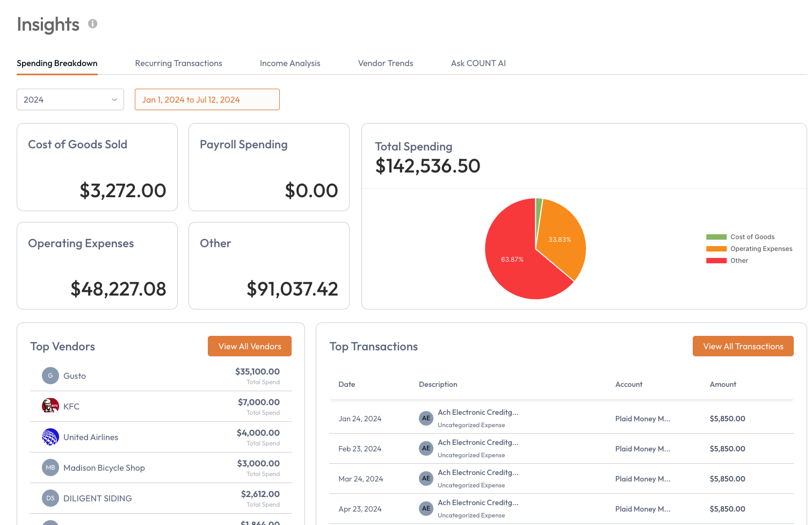
Task: Open the 2024 year dropdown
Action: (x=70, y=99)
